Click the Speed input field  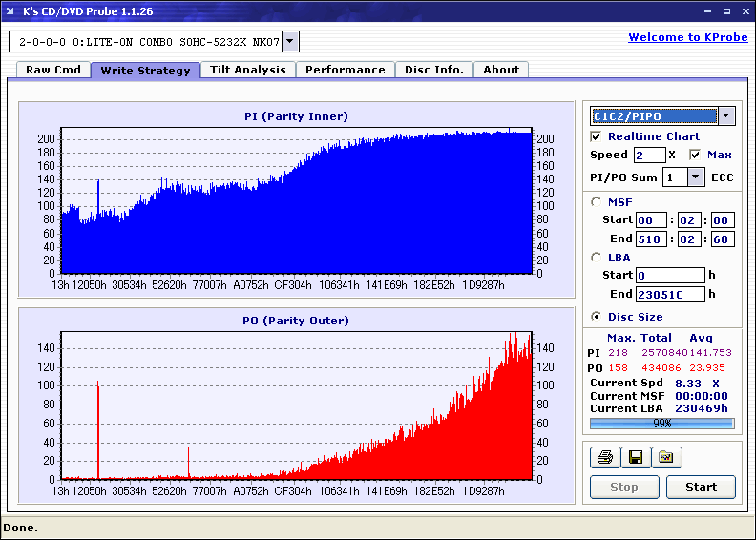[649, 156]
